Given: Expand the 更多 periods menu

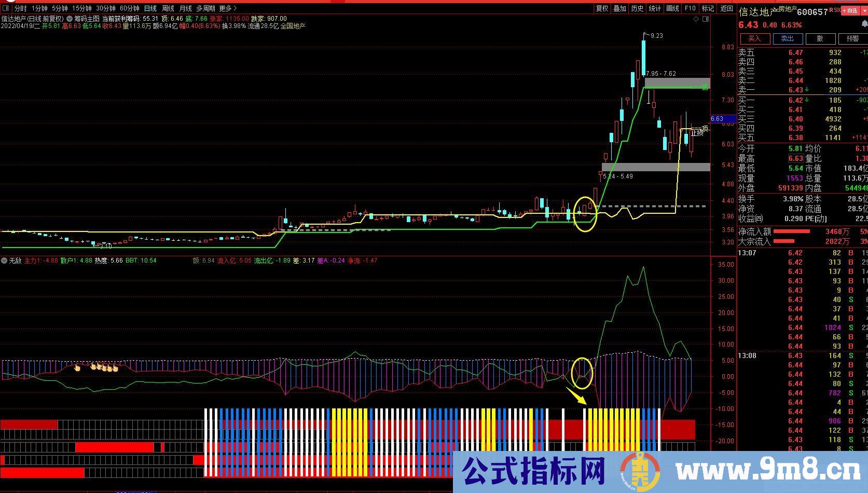Looking at the screenshot, I should click(x=228, y=8).
